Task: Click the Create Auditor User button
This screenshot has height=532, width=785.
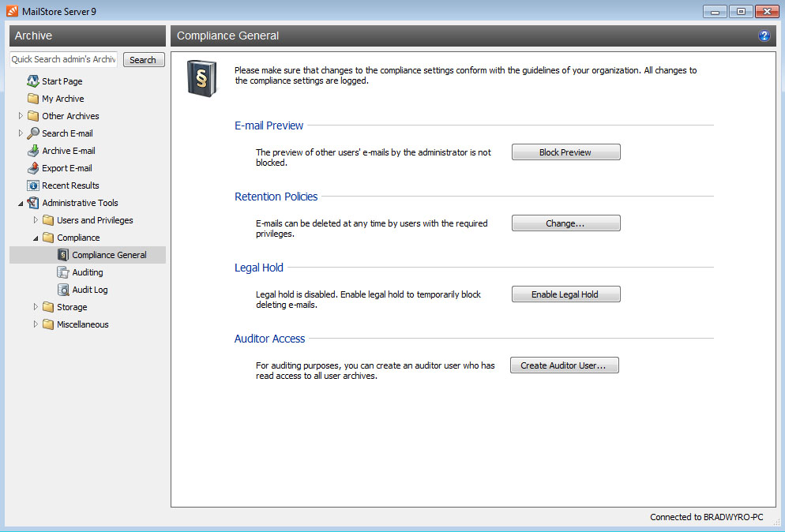Action: [563, 365]
